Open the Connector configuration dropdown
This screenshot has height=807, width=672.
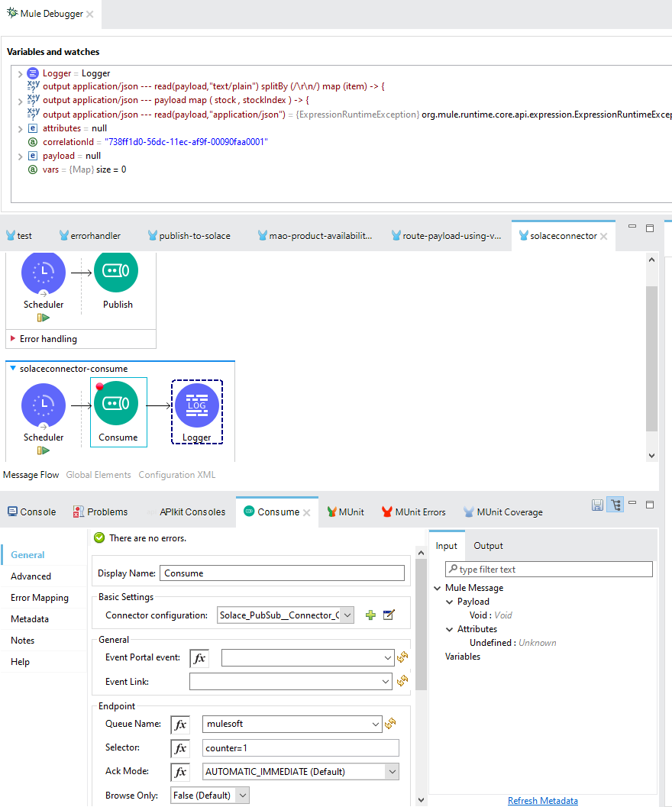(347, 615)
